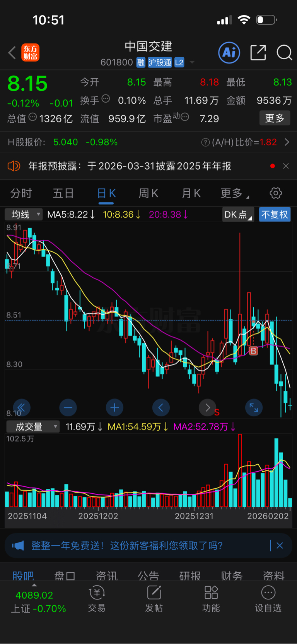Expand dropdown arrow beside stock code
Screen dimensions: 297x644
(x=192, y=62)
